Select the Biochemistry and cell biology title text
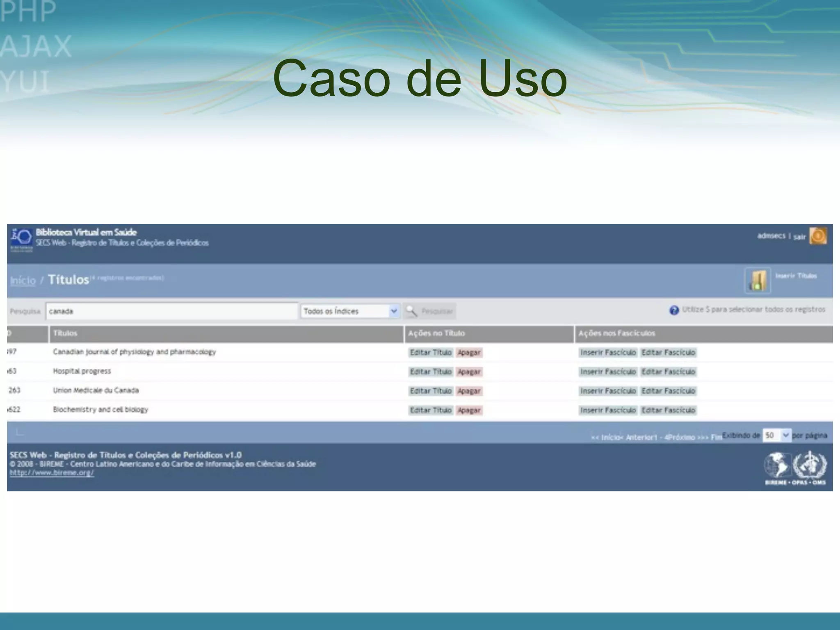Viewport: 840px width, 630px height. 100,409
